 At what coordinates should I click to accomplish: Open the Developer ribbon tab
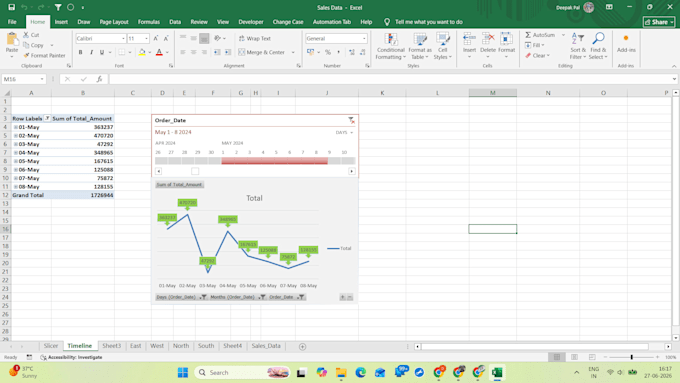point(251,22)
